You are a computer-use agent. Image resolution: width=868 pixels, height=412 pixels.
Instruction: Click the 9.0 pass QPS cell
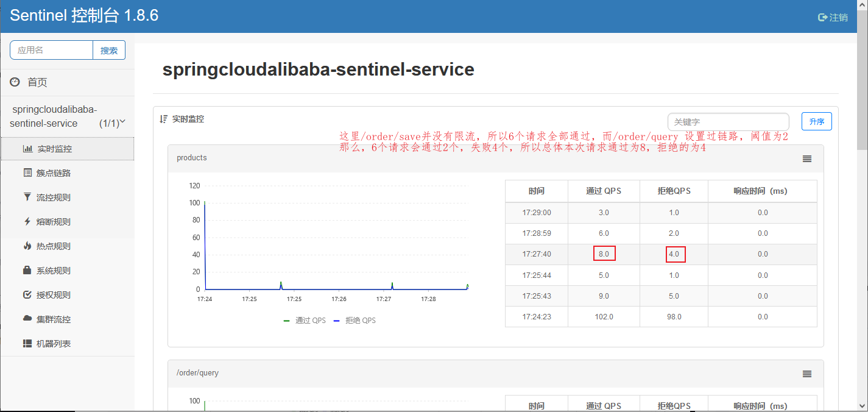pyautogui.click(x=604, y=296)
